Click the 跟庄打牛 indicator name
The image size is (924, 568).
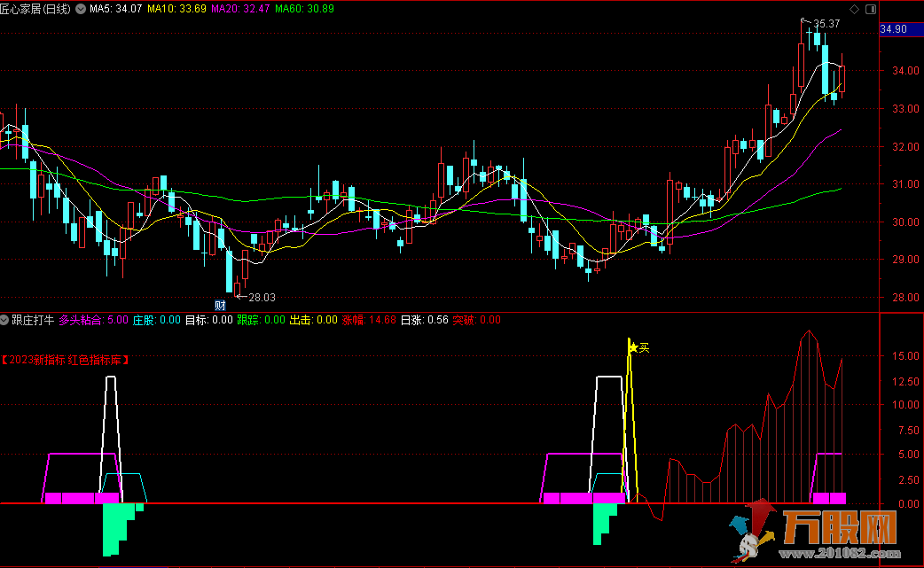tap(33, 320)
